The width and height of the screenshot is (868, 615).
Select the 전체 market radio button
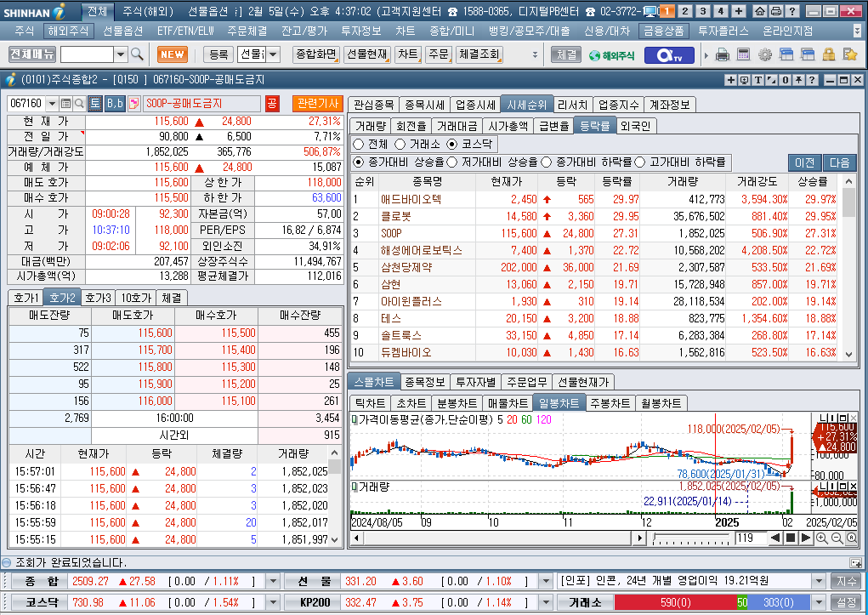358,144
